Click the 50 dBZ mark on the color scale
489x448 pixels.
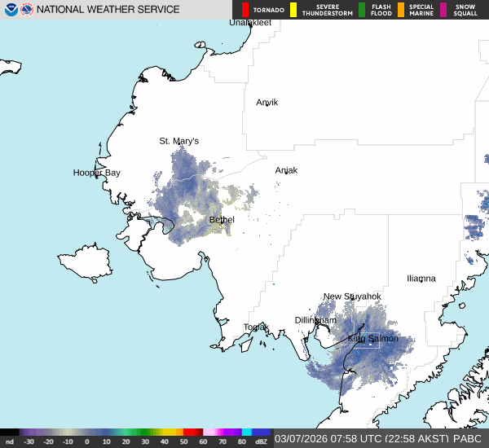tap(185, 441)
